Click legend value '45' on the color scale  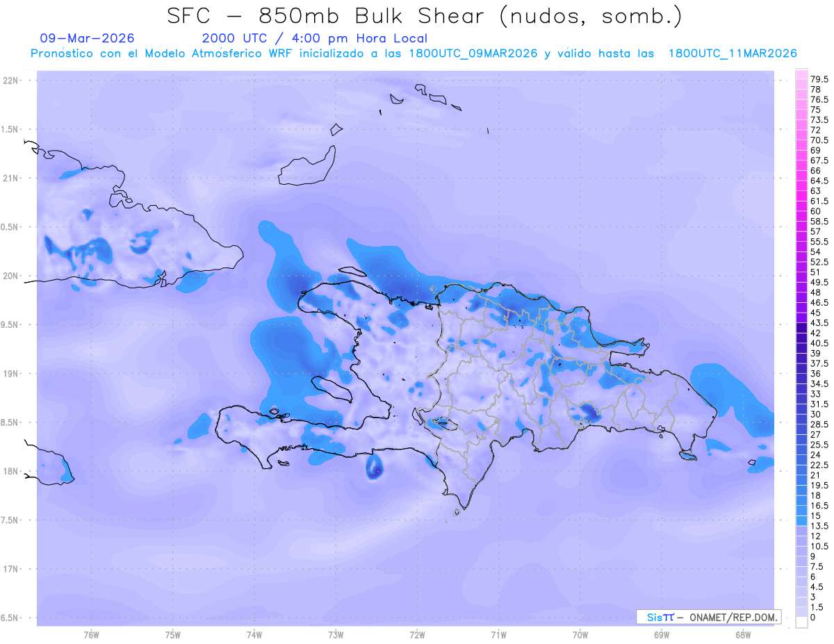click(816, 313)
